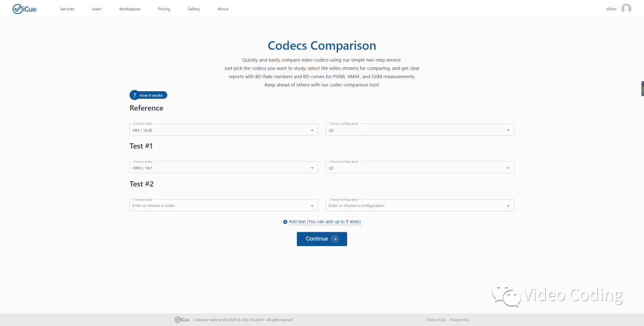Click the ViCue logo in header
The image size is (644, 326).
tap(24, 9)
